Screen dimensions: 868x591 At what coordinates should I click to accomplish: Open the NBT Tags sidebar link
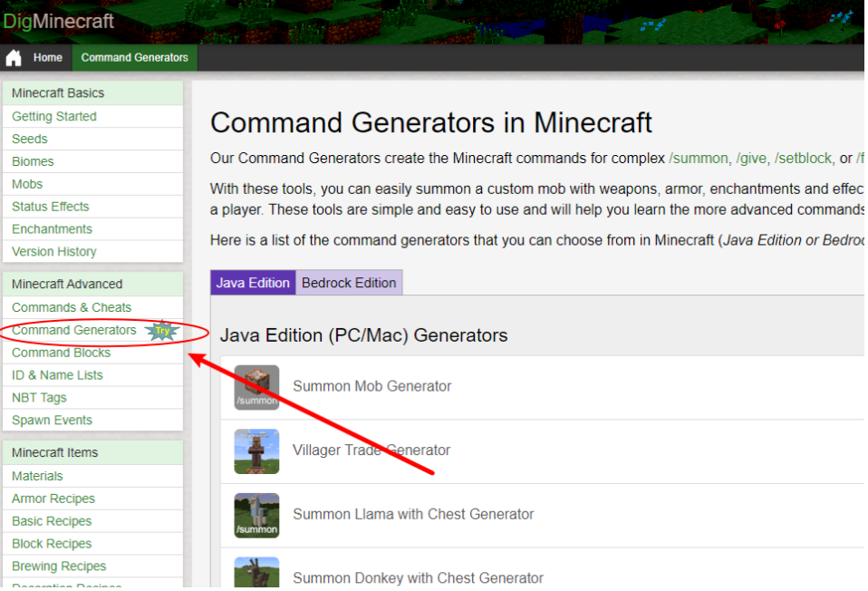39,398
